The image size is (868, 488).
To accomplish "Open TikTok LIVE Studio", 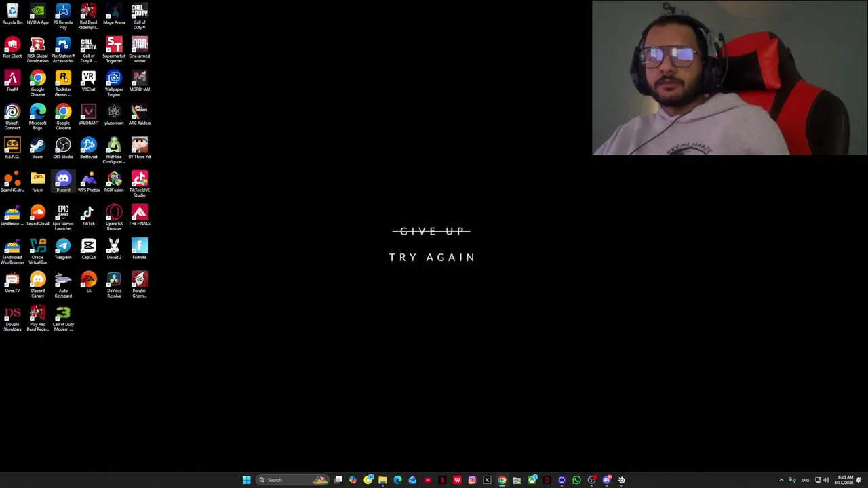I will (x=140, y=184).
